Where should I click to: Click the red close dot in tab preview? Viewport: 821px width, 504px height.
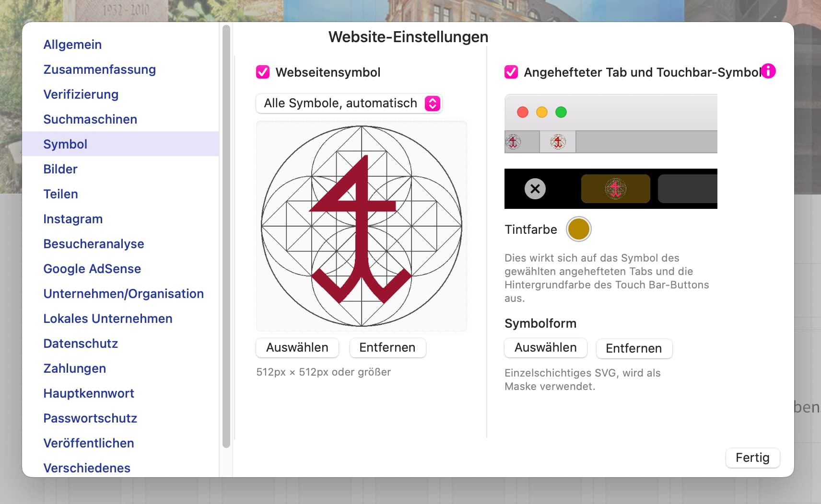[523, 112]
